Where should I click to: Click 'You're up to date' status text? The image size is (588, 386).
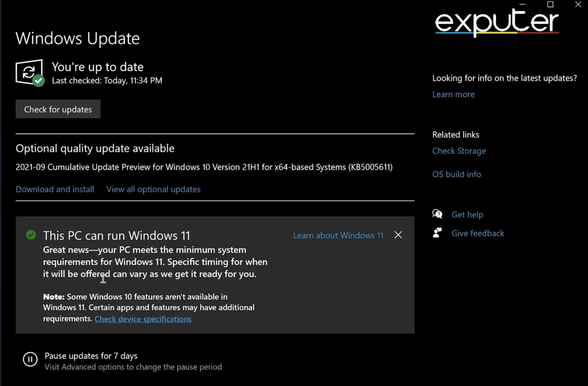pos(98,67)
